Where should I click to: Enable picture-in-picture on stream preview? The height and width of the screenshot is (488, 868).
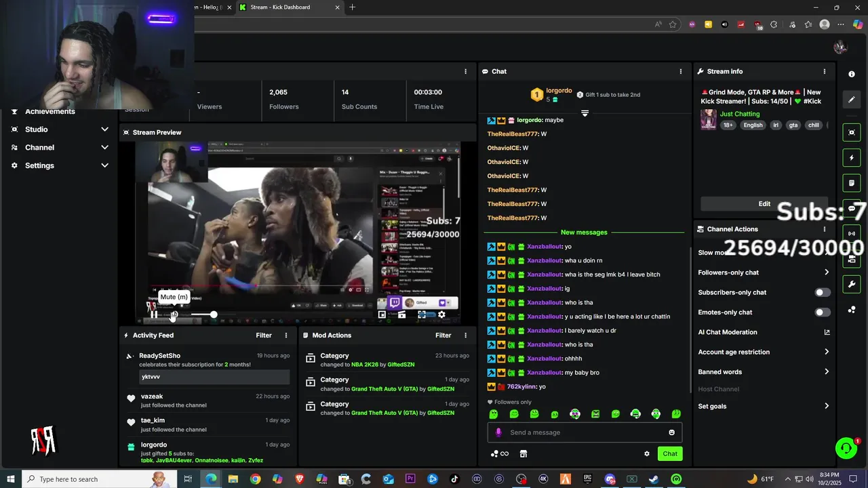click(x=382, y=314)
